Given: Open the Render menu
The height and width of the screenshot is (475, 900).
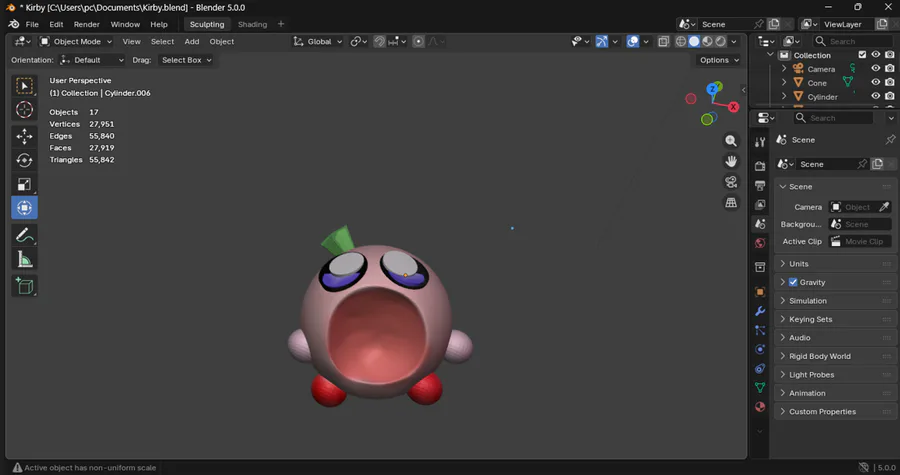Looking at the screenshot, I should click(87, 24).
